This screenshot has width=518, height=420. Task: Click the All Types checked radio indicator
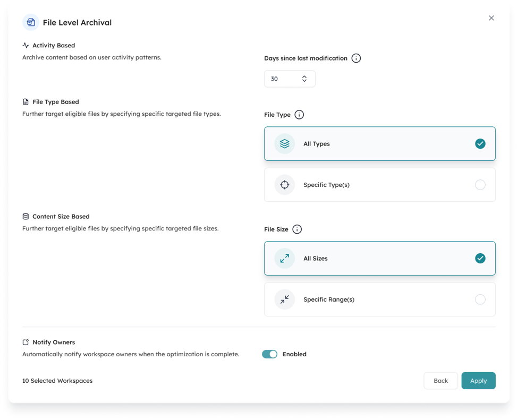click(480, 144)
